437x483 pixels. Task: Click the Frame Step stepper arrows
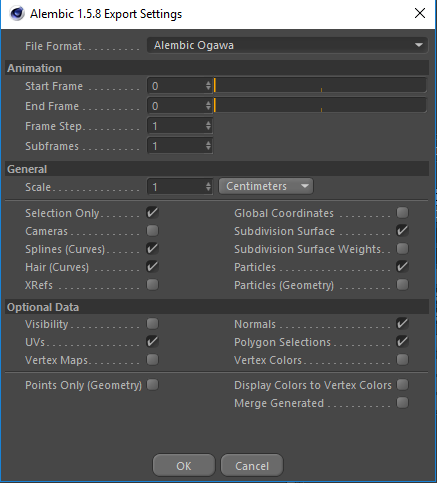coord(208,126)
